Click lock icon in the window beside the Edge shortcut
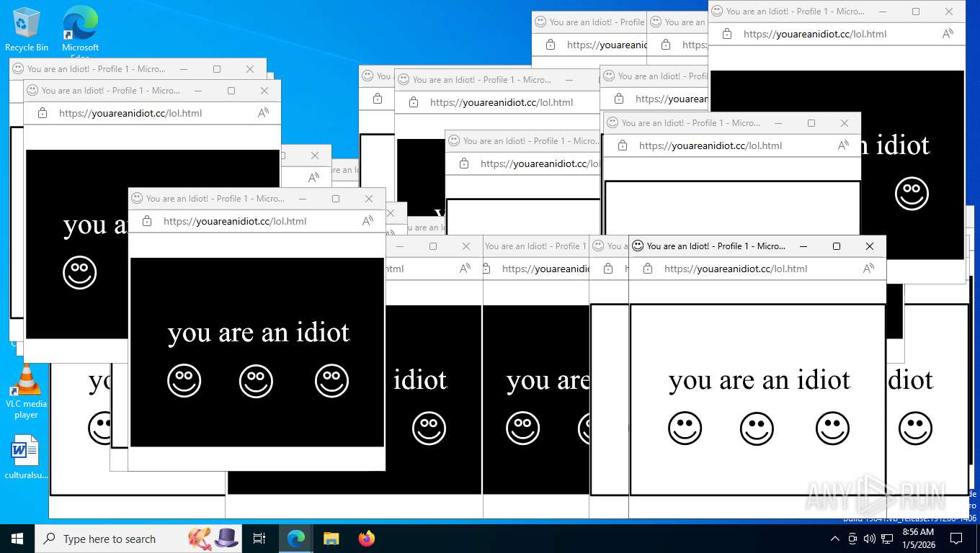The height and width of the screenshot is (553, 980). (x=43, y=113)
